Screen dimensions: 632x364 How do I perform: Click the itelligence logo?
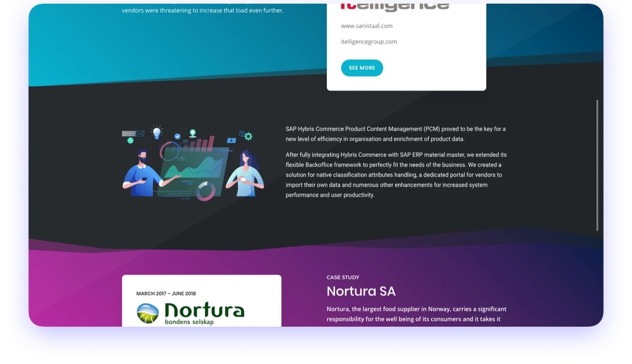[395, 6]
